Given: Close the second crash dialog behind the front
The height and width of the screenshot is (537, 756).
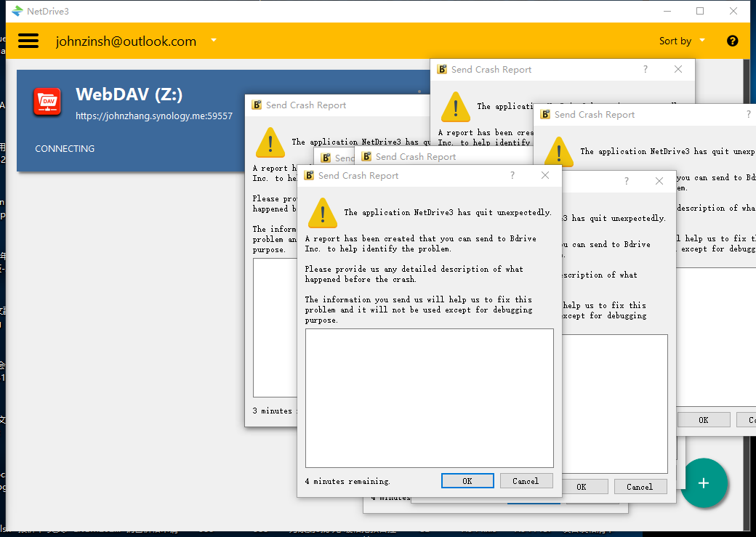Looking at the screenshot, I should [x=659, y=181].
